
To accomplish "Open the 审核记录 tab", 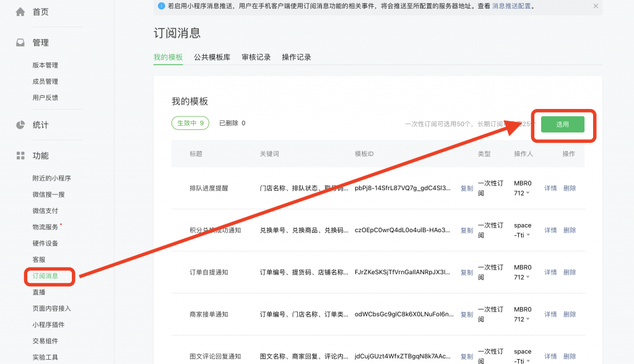I will [256, 56].
